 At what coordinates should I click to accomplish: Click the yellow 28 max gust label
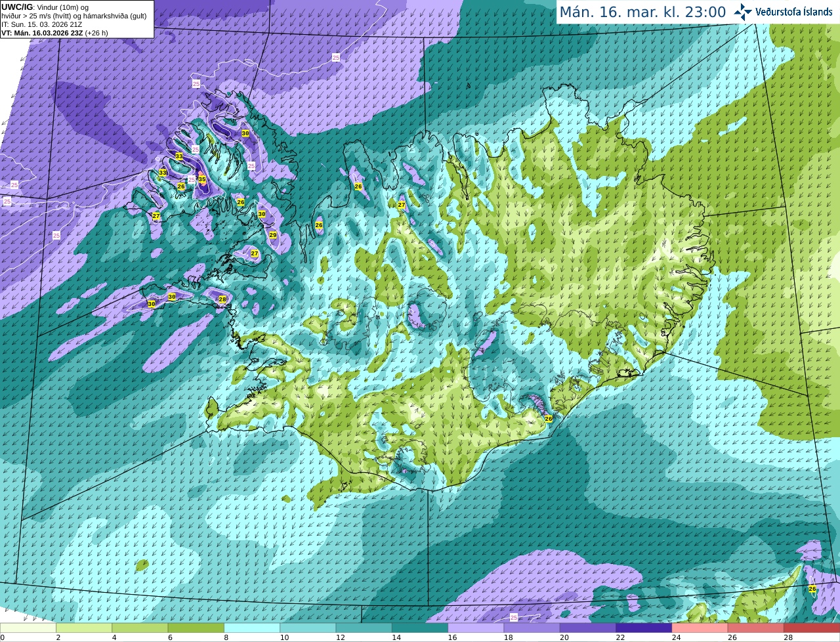[x=222, y=299]
